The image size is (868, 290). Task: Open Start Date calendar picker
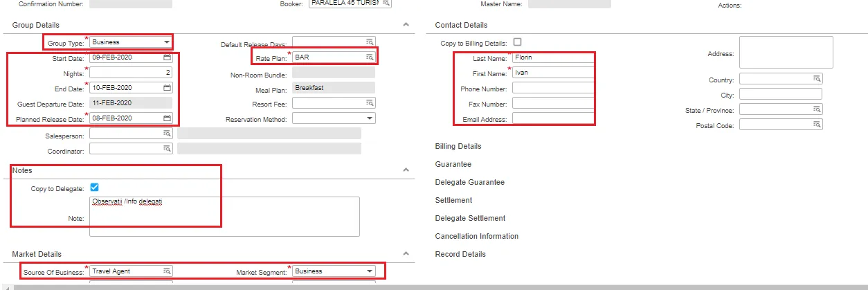coord(167,57)
